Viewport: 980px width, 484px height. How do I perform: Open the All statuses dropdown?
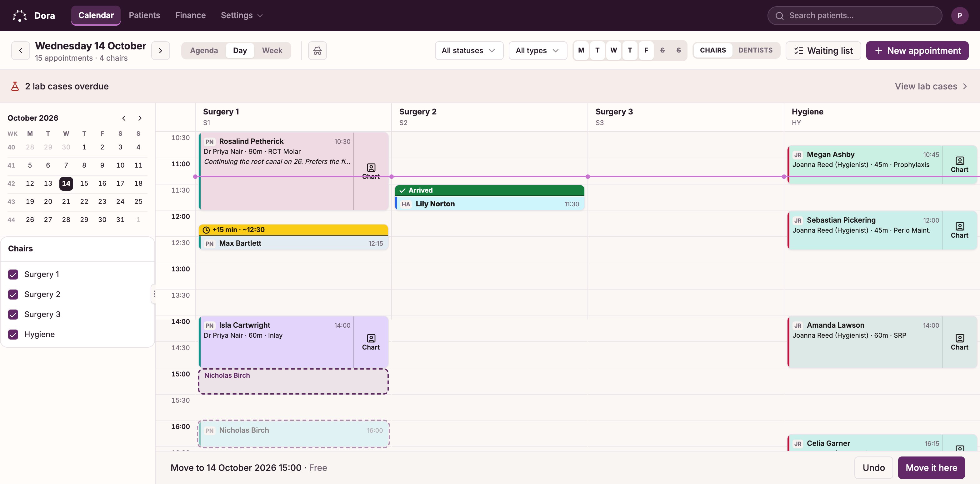coord(469,51)
